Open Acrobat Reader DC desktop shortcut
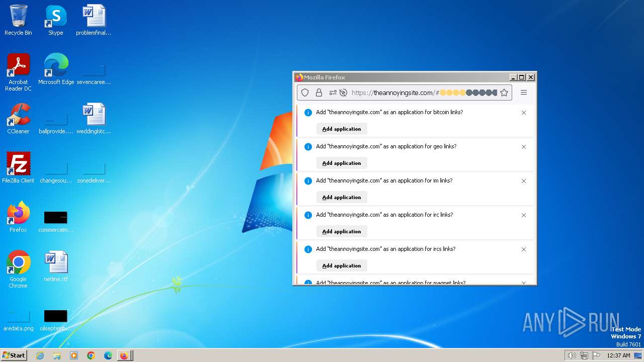 (x=18, y=72)
